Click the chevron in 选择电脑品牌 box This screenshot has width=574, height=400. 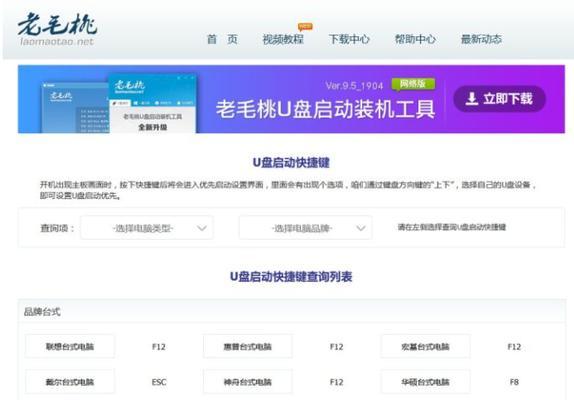click(361, 228)
